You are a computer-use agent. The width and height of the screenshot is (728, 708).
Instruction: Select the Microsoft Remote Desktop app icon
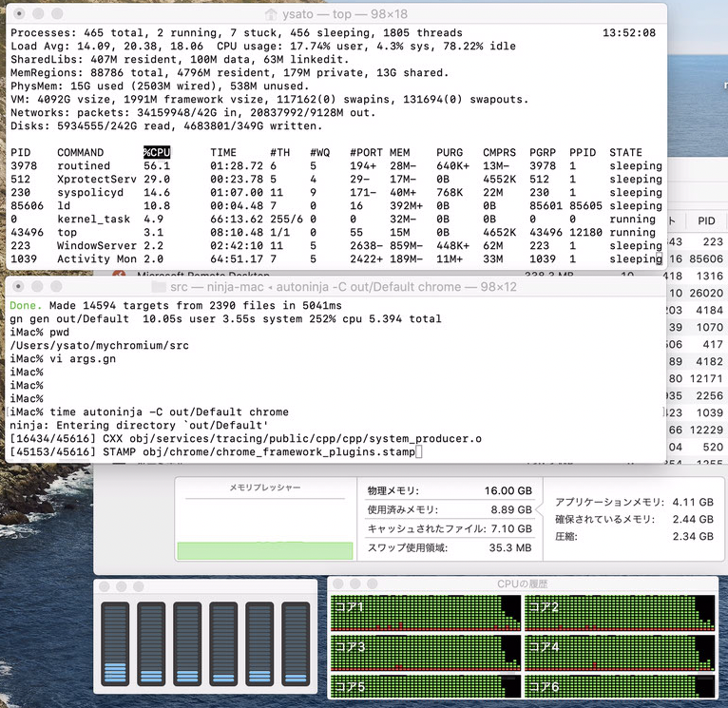coord(120,275)
